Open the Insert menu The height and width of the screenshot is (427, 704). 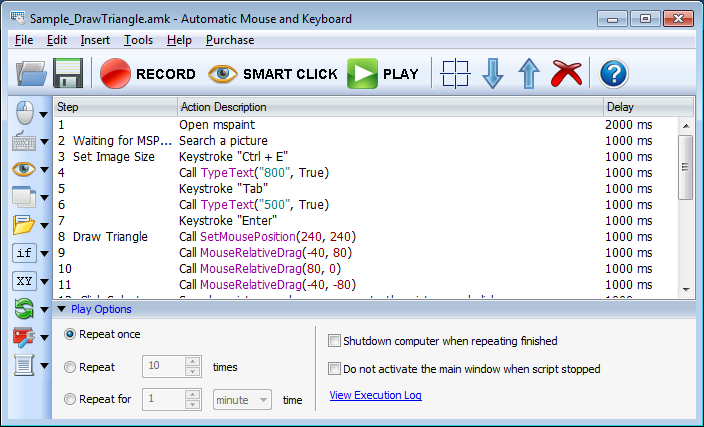[95, 40]
